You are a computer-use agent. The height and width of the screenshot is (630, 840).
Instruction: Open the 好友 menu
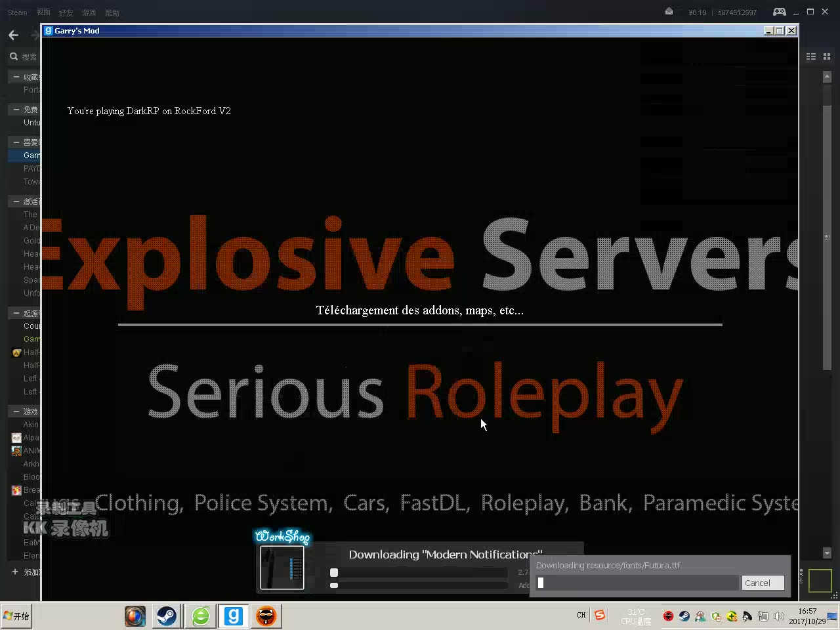click(66, 12)
